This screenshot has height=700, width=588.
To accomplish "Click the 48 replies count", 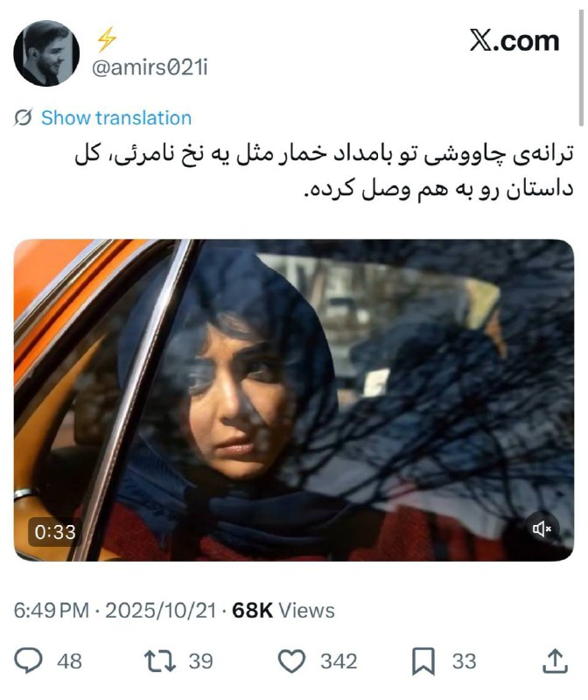I will coord(69,661).
